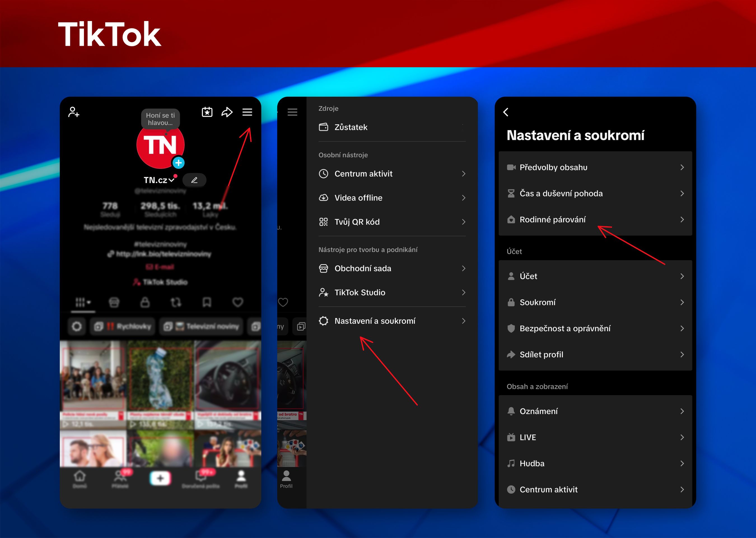Tap the share arrow icon on profile
Viewport: 756px width, 538px height.
click(227, 112)
